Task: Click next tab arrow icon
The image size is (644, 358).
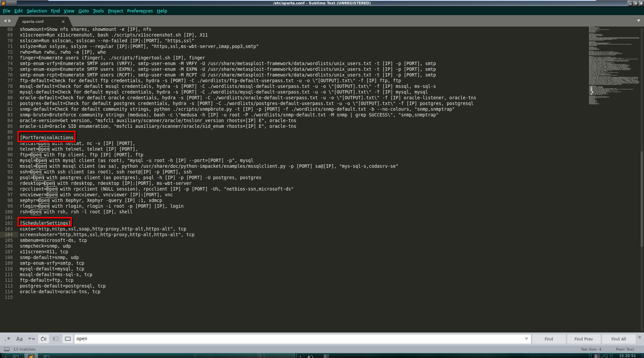Action: click(10, 21)
